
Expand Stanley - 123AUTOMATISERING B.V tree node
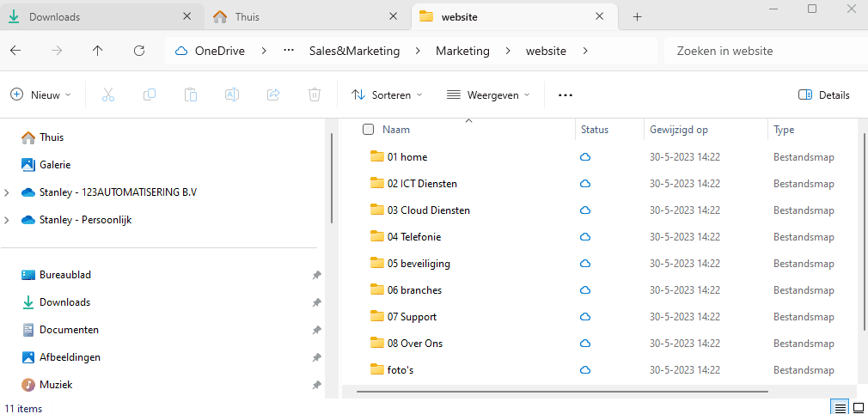tap(7, 192)
